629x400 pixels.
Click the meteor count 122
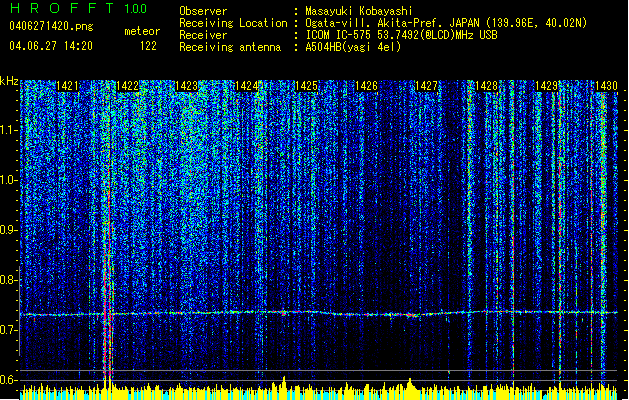coord(148,46)
